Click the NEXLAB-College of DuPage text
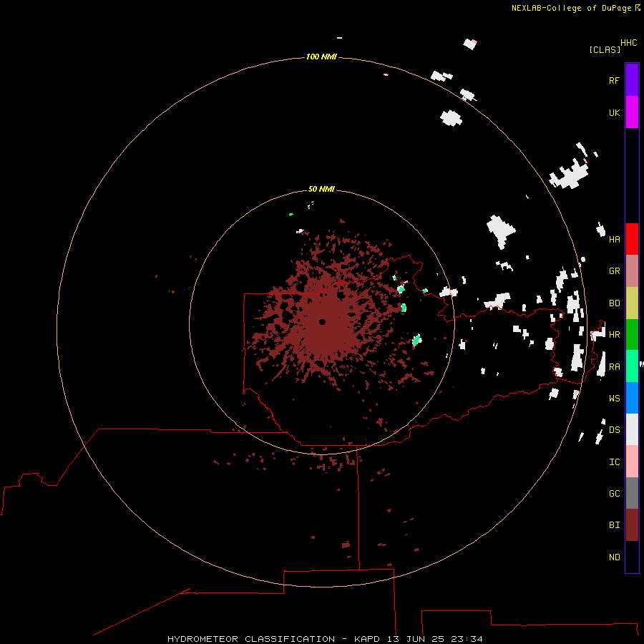 pos(571,8)
